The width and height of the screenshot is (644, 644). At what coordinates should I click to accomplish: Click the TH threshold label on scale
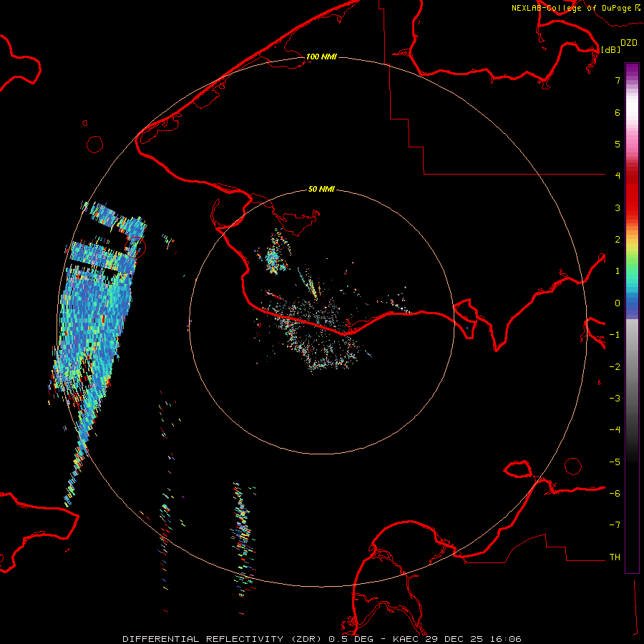pos(615,557)
